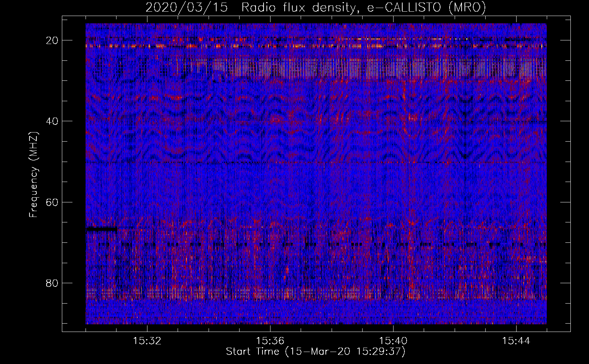589x364 pixels.
Task: Click the 15:44 time tick label
Action: pyautogui.click(x=516, y=341)
